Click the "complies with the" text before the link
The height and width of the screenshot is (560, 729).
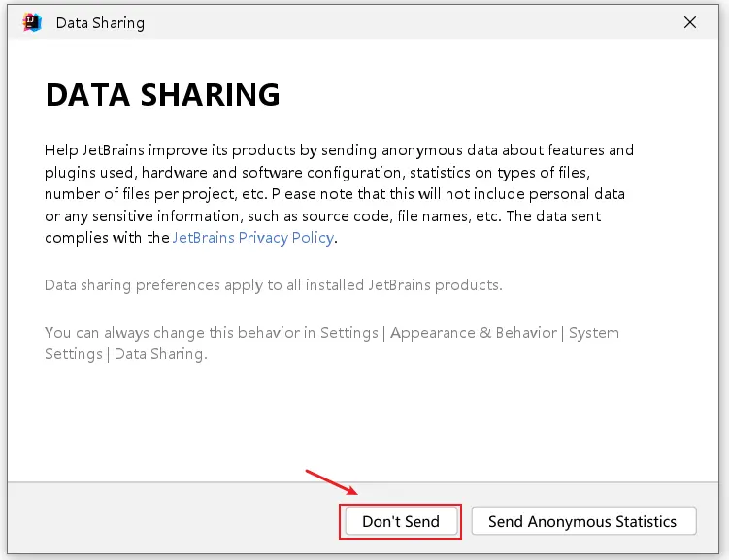pyautogui.click(x=107, y=238)
